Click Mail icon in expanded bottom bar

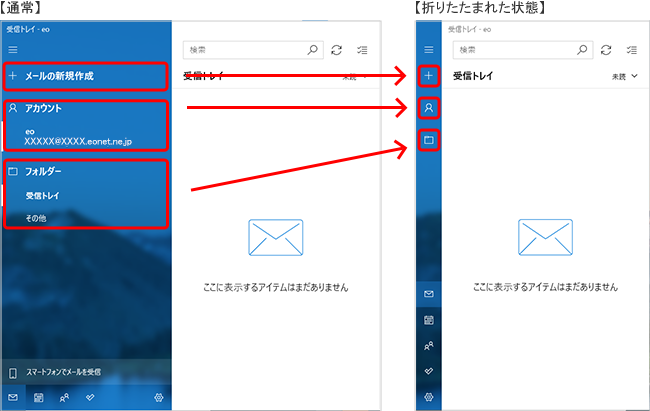click(x=13, y=398)
